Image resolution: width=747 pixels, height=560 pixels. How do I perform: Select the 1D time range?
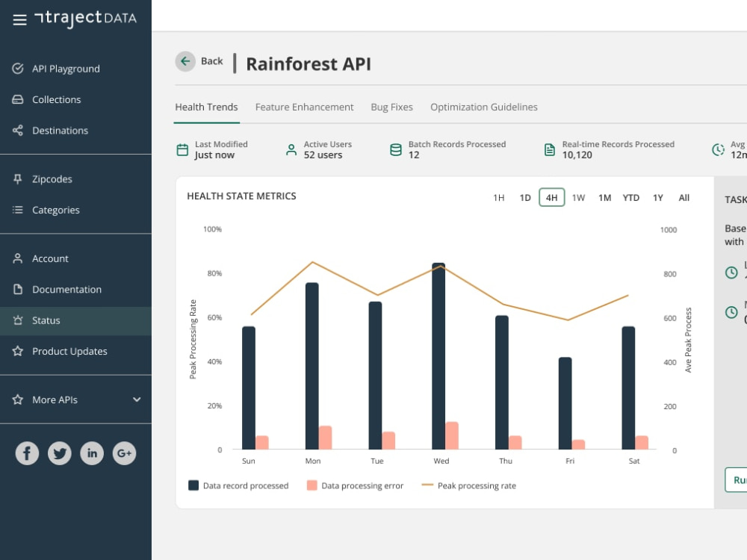pyautogui.click(x=525, y=198)
